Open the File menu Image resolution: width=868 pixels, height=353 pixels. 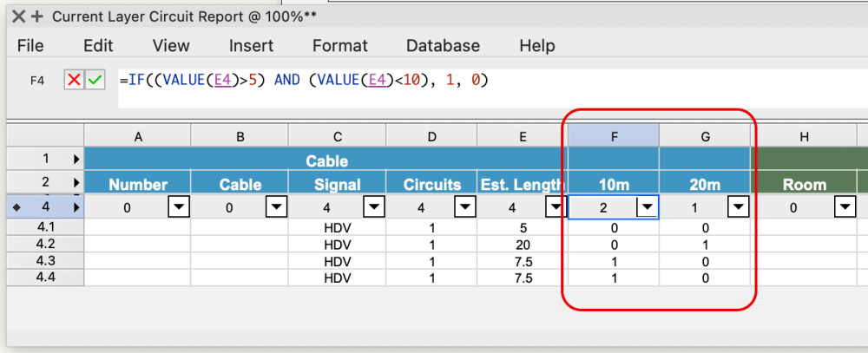click(30, 46)
